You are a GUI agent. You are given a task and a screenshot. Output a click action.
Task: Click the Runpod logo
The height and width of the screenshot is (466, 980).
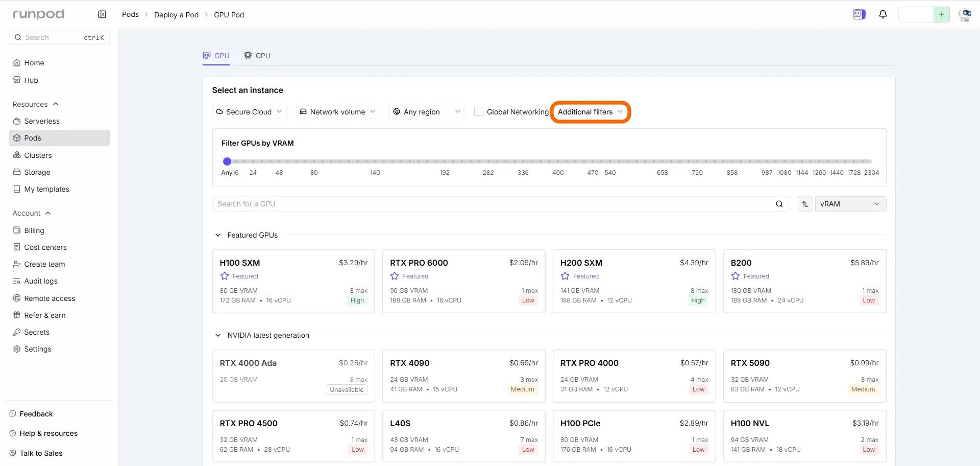[x=39, y=14]
